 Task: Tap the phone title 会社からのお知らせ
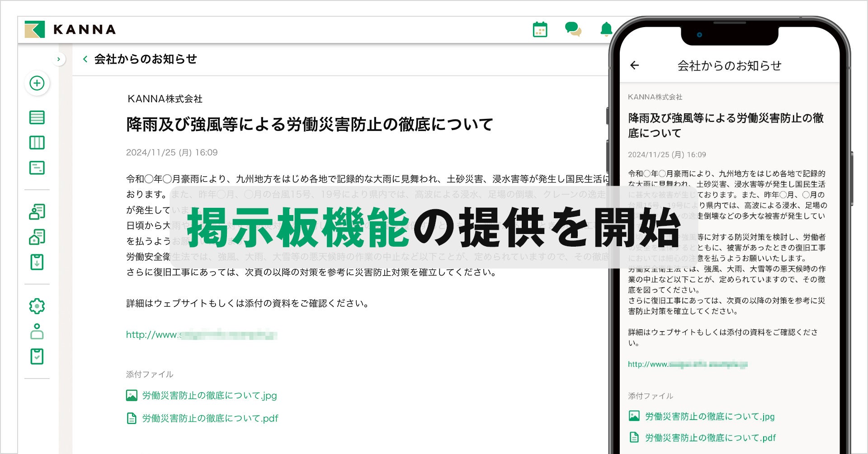tap(730, 66)
